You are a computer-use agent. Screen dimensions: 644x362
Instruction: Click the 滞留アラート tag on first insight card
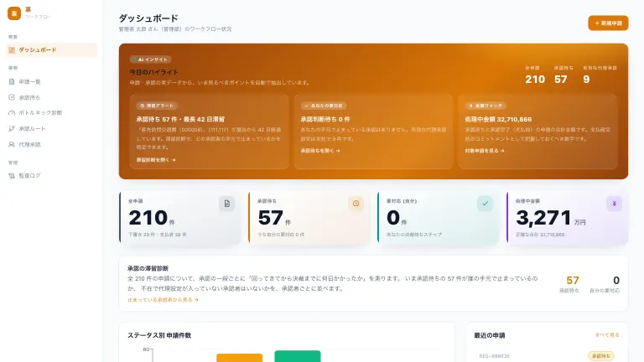click(x=157, y=106)
